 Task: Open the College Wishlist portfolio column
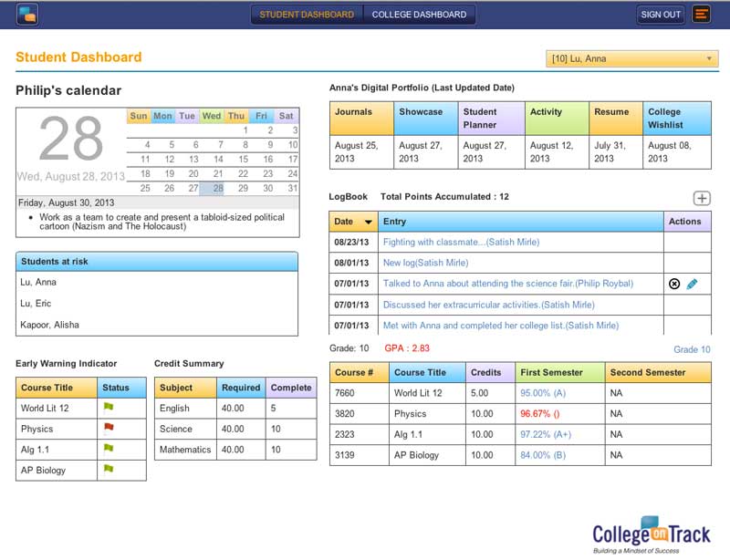(677, 119)
